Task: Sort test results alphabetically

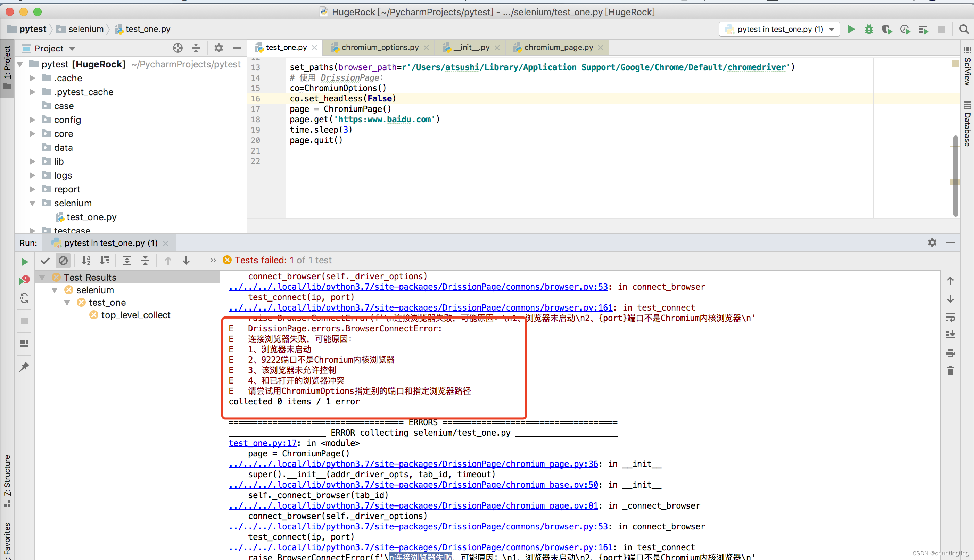Action: tap(86, 261)
